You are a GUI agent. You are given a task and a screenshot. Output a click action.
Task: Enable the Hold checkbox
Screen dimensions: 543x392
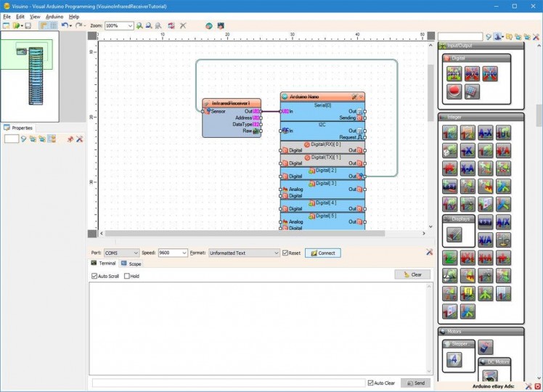click(127, 276)
